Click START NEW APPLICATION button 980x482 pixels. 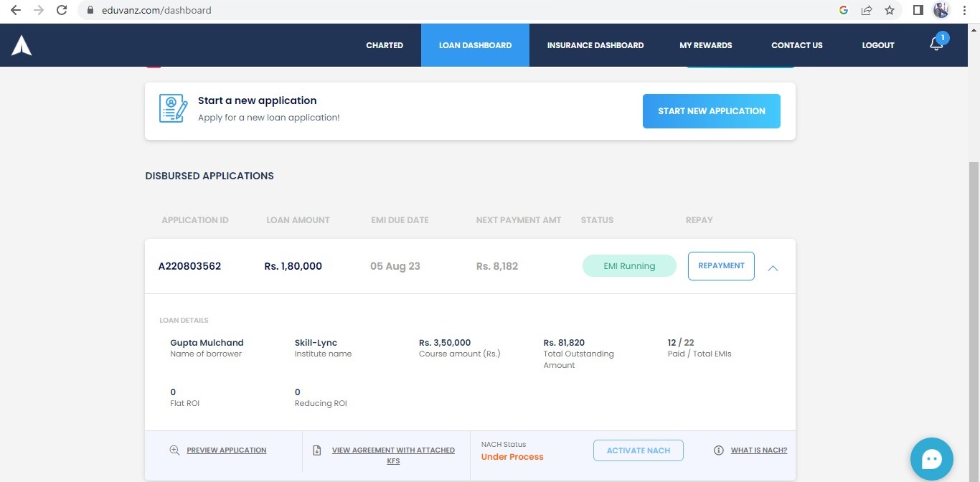click(712, 111)
